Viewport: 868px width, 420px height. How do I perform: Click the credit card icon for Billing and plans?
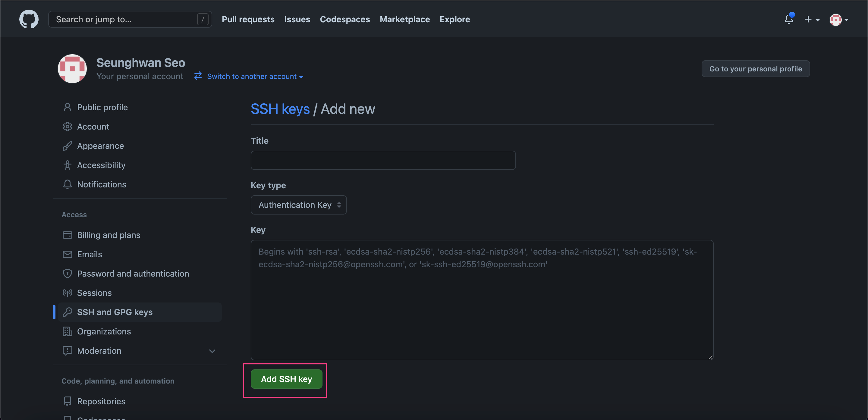click(68, 235)
